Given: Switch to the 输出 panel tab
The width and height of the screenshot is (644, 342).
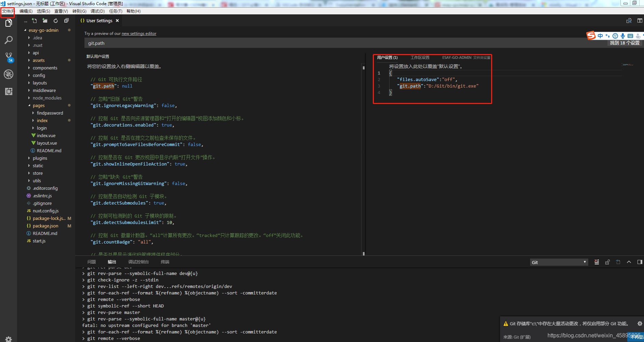Looking at the screenshot, I should point(112,262).
